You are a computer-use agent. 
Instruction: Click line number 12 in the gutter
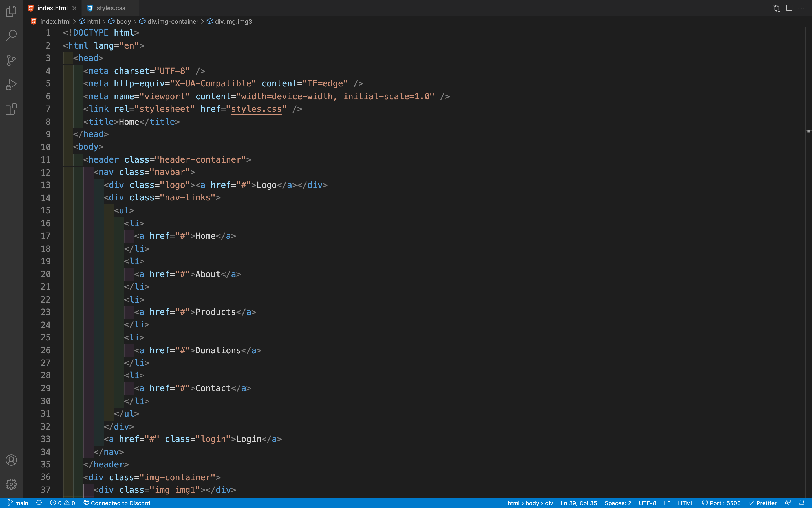tap(46, 172)
